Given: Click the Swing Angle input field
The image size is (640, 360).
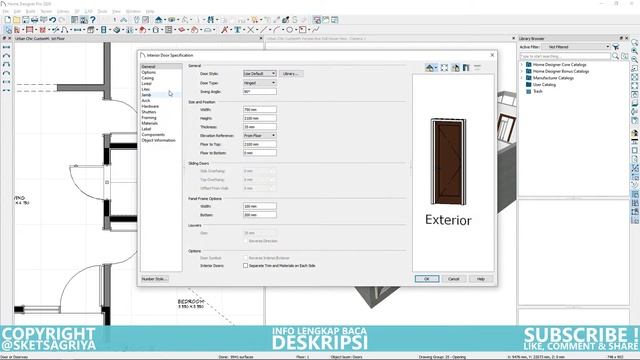Looking at the screenshot, I should coord(260,92).
